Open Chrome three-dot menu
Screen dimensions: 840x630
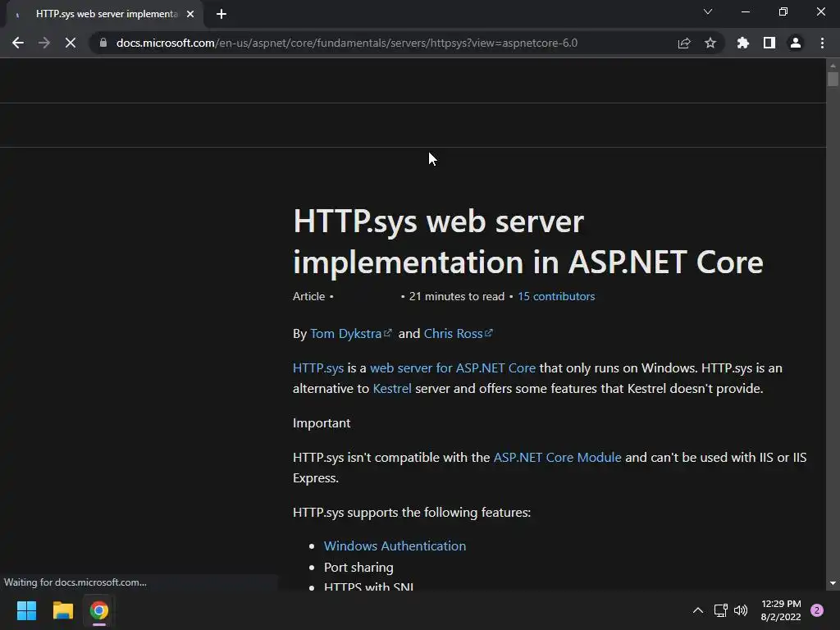click(822, 43)
